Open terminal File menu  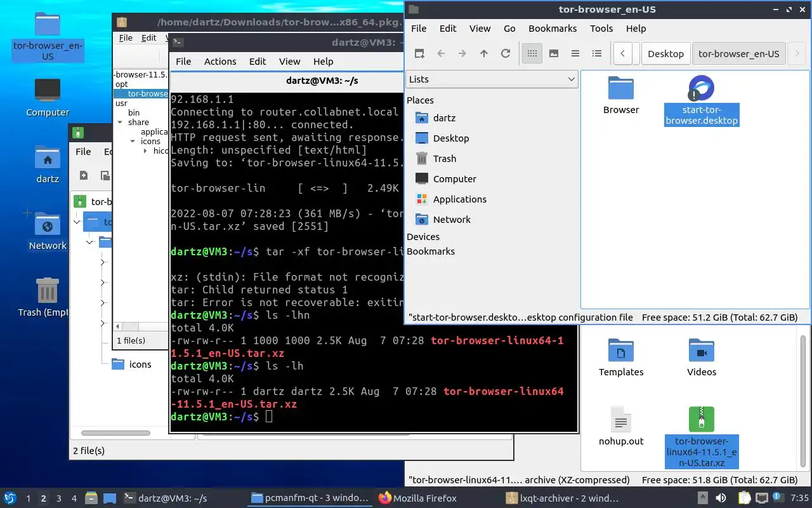click(x=183, y=61)
